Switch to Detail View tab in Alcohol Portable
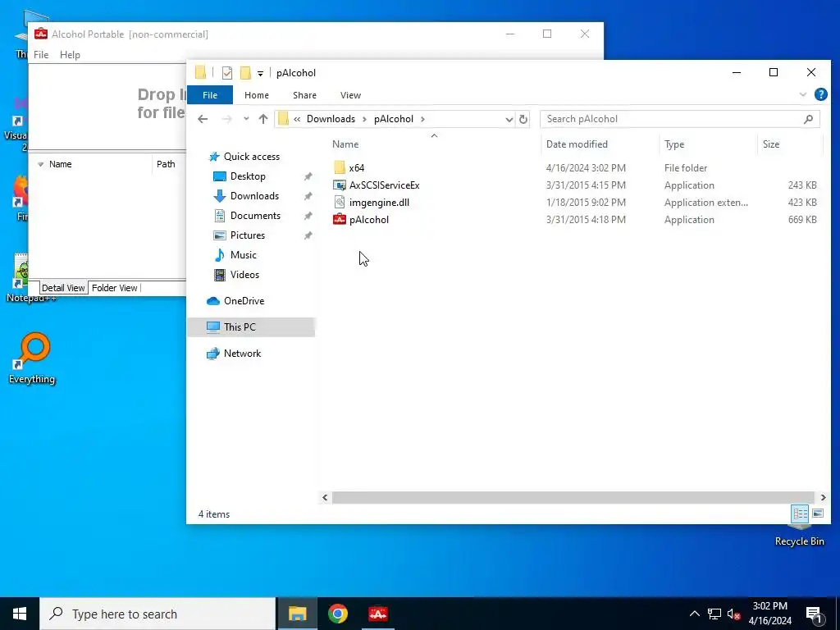 point(63,288)
